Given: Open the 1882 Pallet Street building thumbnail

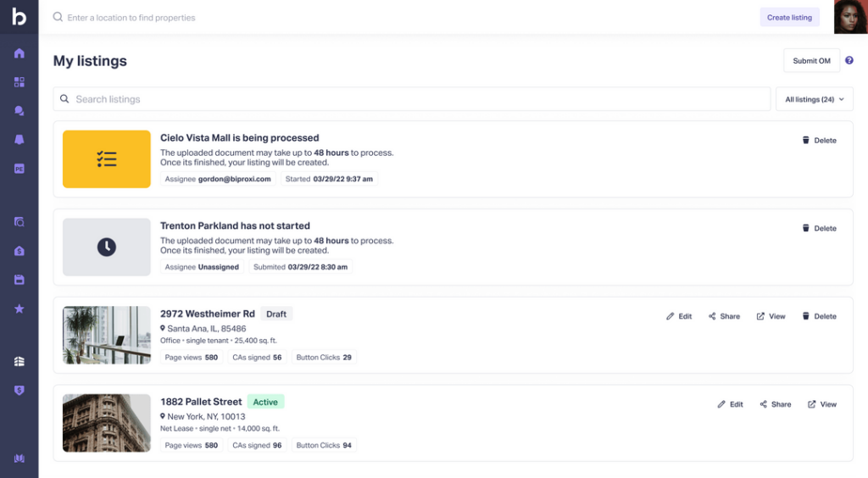Looking at the screenshot, I should [x=107, y=423].
